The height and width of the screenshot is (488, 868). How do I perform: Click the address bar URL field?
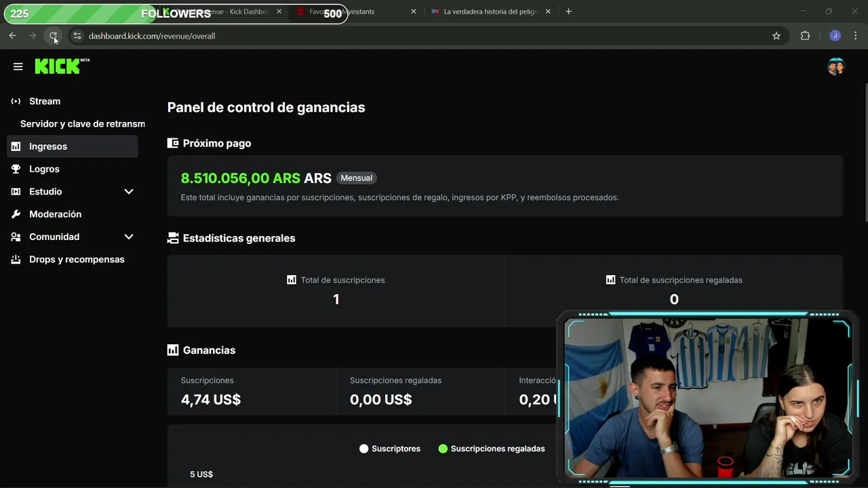pyautogui.click(x=427, y=36)
